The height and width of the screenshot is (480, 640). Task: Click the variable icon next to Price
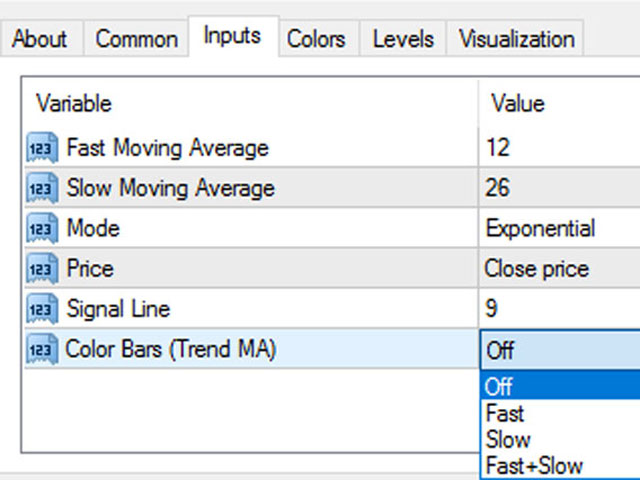pyautogui.click(x=42, y=269)
